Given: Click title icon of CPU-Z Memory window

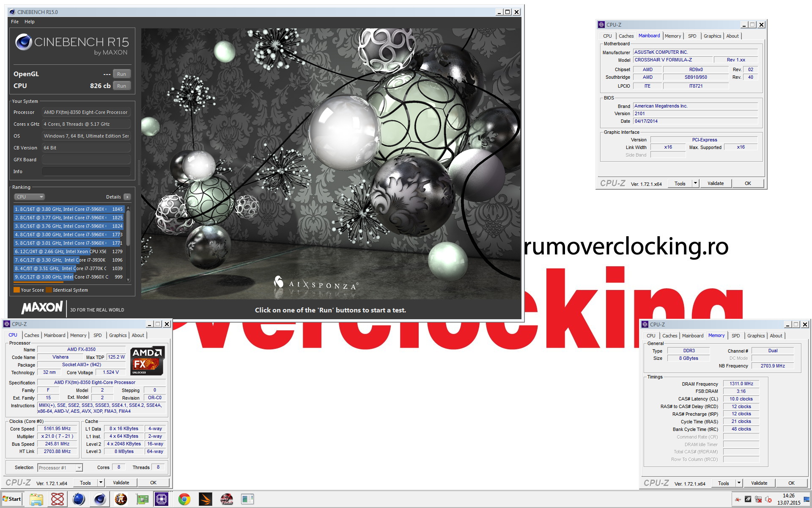Looking at the screenshot, I should point(645,324).
